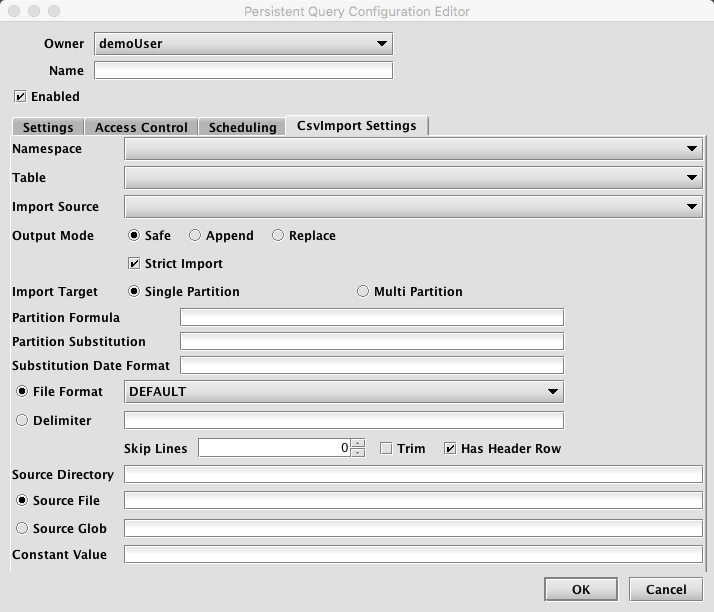Expand the Table dropdown
The height and width of the screenshot is (612, 714).
[413, 178]
